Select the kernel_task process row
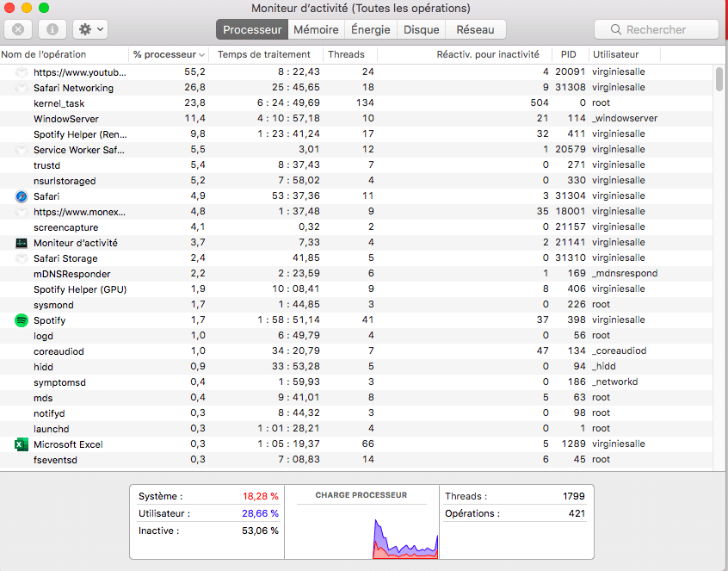Viewport: 728px width, 571px height. [x=356, y=103]
